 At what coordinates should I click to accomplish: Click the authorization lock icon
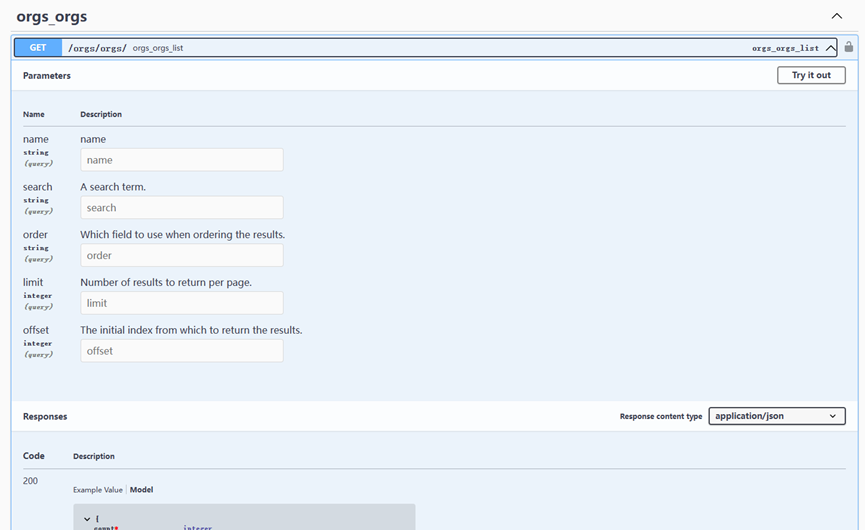pyautogui.click(x=849, y=47)
